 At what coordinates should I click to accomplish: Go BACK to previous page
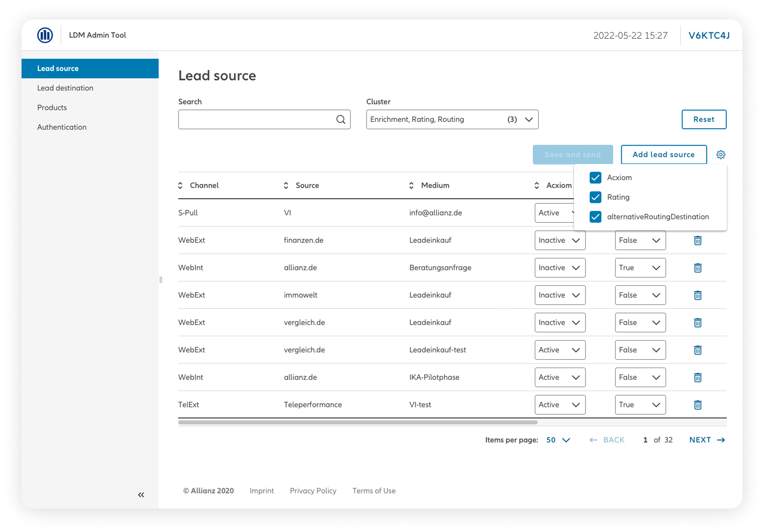pyautogui.click(x=607, y=440)
